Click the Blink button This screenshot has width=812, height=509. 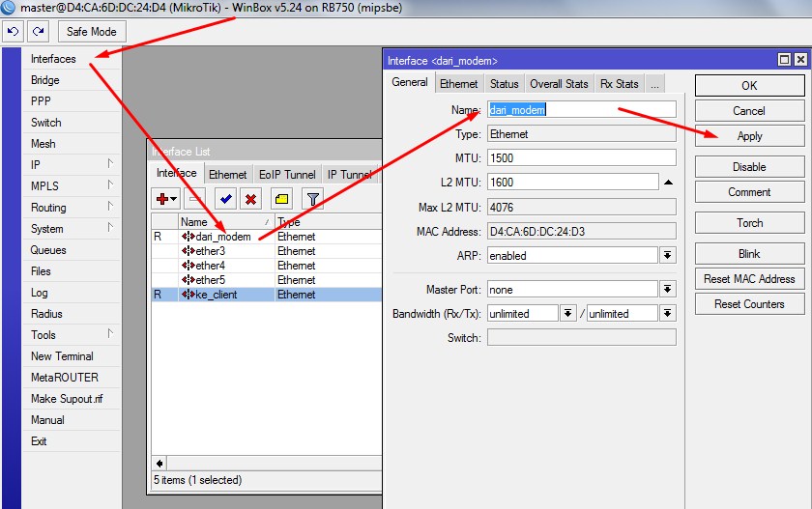click(x=749, y=254)
